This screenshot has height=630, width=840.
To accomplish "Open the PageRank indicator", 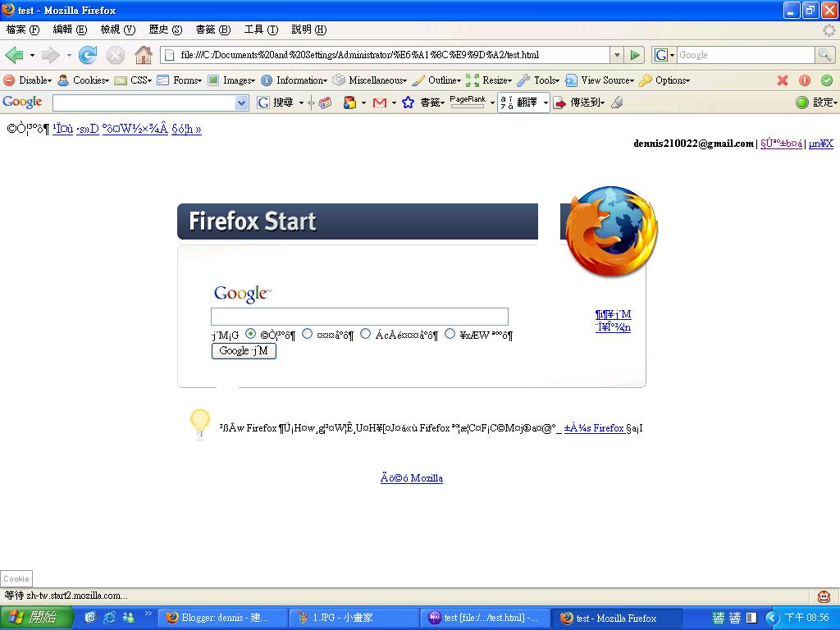I will (x=468, y=101).
